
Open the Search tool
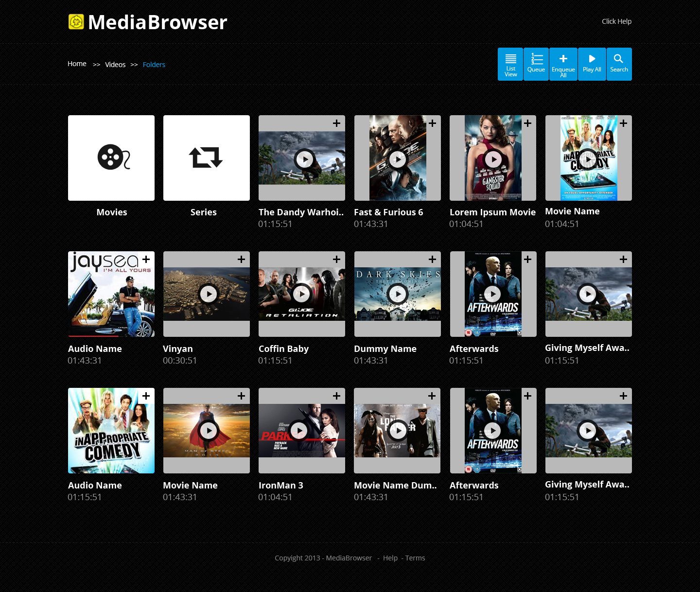(619, 64)
